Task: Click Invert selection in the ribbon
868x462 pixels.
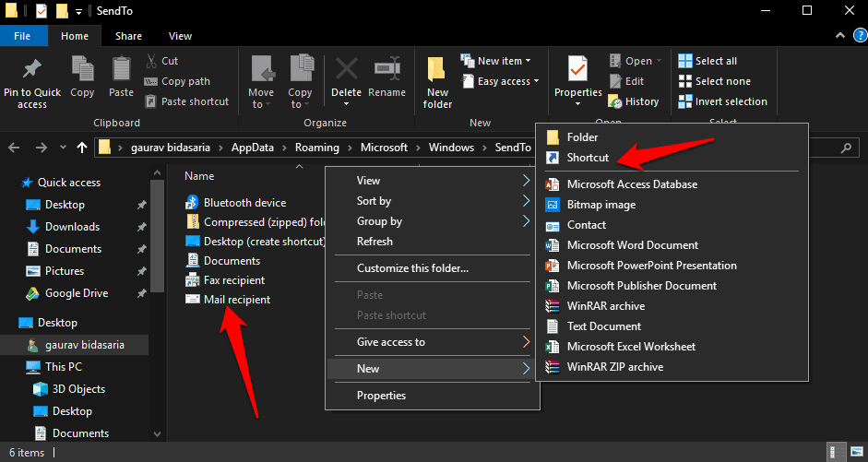Action: point(723,101)
